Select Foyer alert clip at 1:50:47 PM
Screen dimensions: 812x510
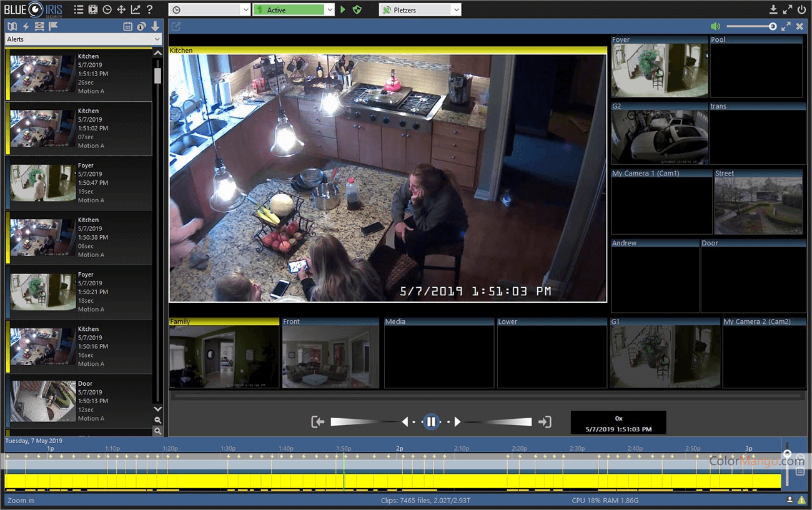click(79, 183)
